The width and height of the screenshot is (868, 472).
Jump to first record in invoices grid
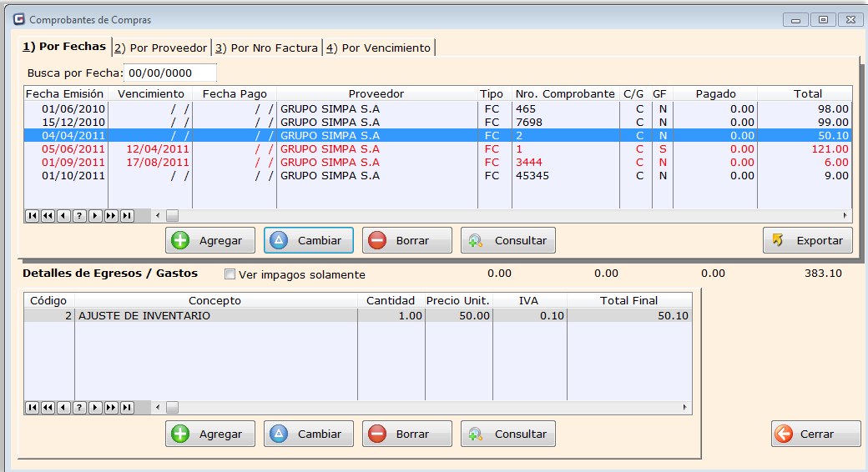tap(32, 216)
